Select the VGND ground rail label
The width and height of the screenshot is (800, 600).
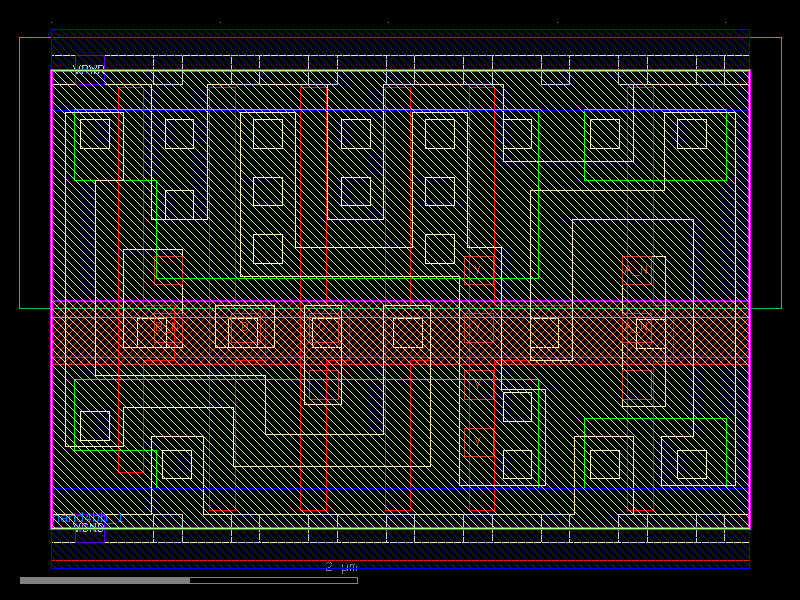point(90,527)
